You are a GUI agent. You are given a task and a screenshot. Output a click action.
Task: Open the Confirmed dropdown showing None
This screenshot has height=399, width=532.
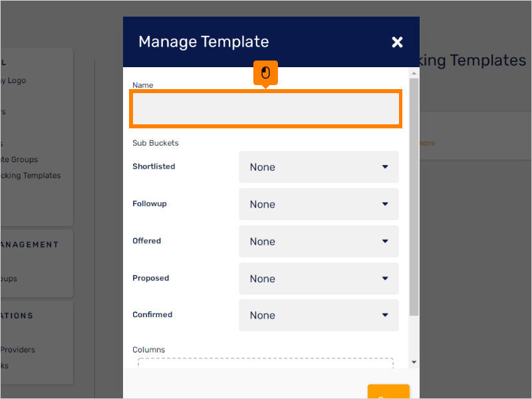tap(319, 315)
